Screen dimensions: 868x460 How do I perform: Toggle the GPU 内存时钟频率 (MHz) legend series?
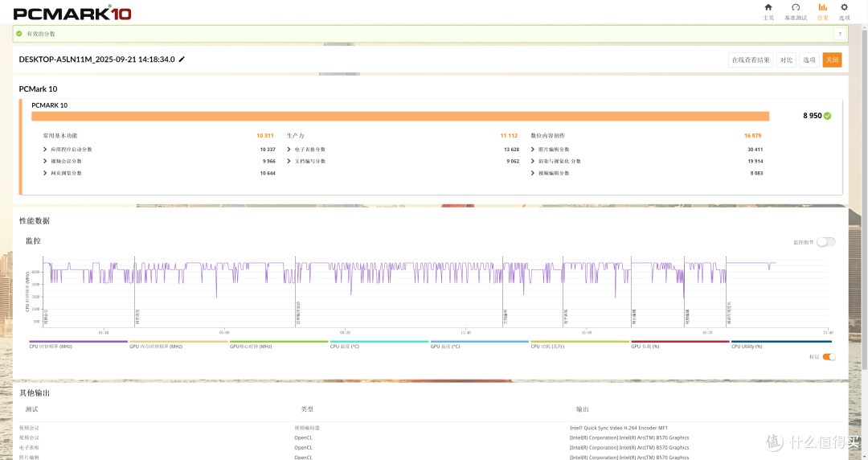pos(178,344)
